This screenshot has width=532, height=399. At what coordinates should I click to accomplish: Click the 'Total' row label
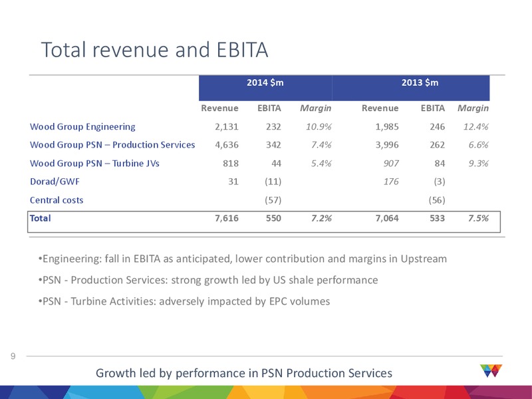click(41, 218)
